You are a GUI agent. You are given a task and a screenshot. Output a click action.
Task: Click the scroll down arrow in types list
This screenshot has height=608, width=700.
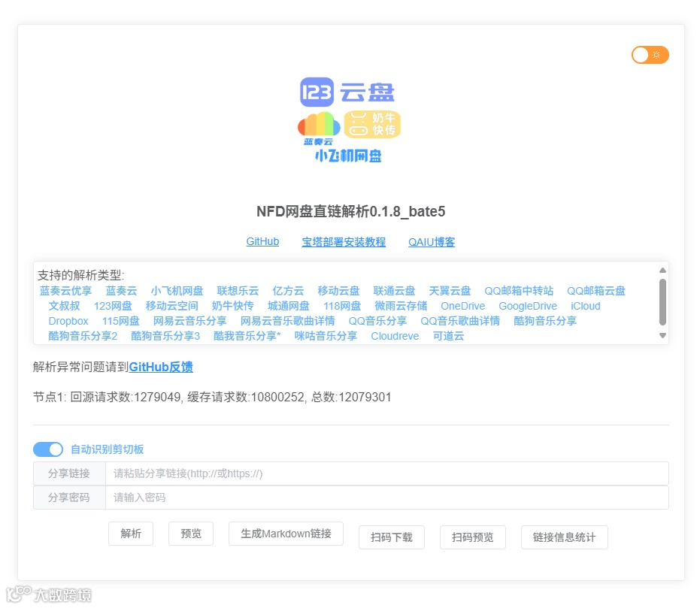pos(663,335)
